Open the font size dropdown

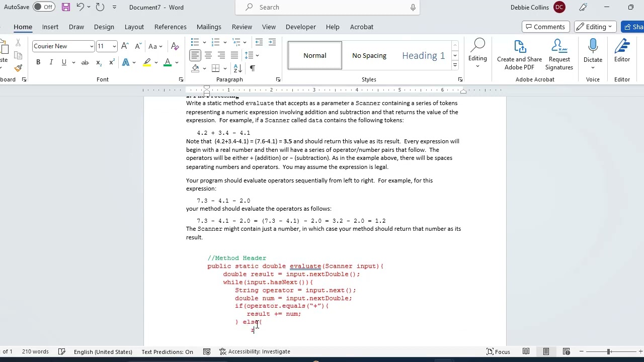click(114, 46)
